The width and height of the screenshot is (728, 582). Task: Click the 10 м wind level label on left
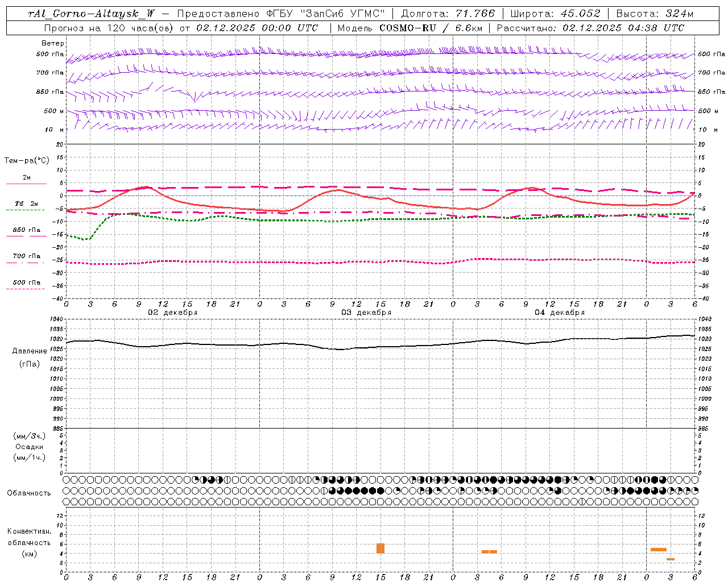tap(54, 130)
